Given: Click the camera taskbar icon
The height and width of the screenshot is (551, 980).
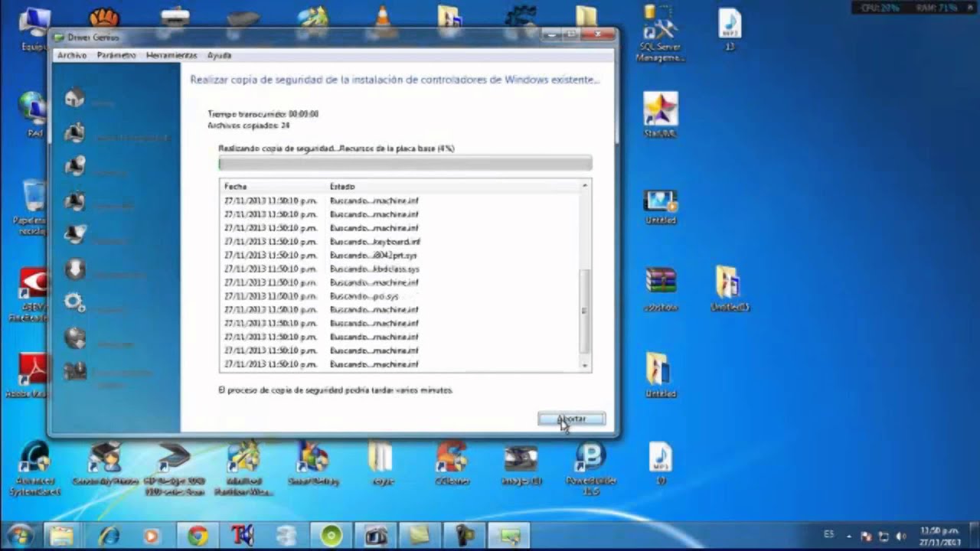Looking at the screenshot, I should click(x=376, y=536).
